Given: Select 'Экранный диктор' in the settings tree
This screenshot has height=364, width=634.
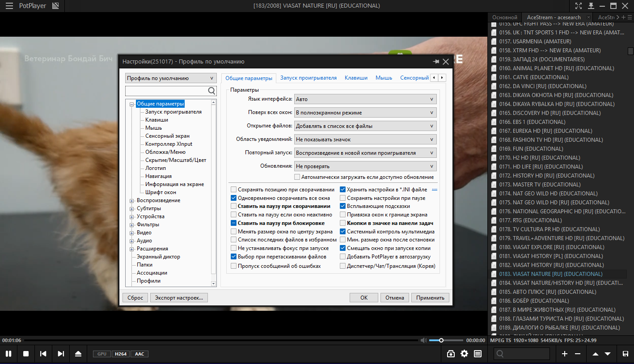Looking at the screenshot, I should [x=158, y=257].
